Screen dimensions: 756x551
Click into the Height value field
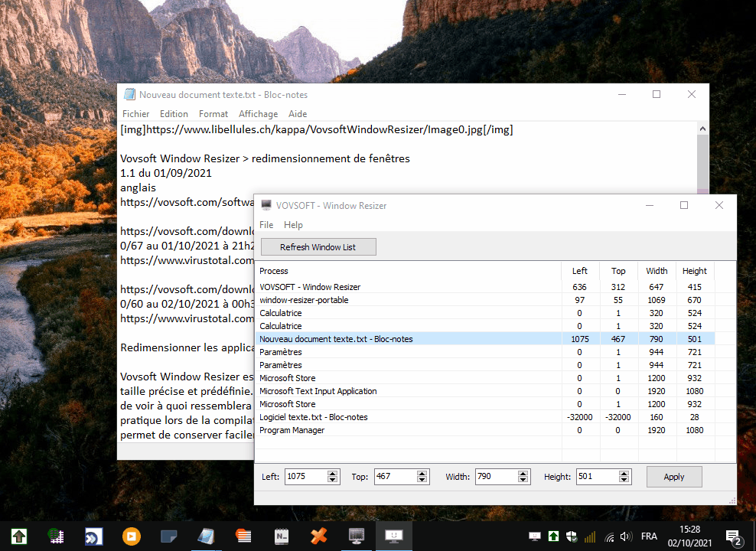point(598,477)
